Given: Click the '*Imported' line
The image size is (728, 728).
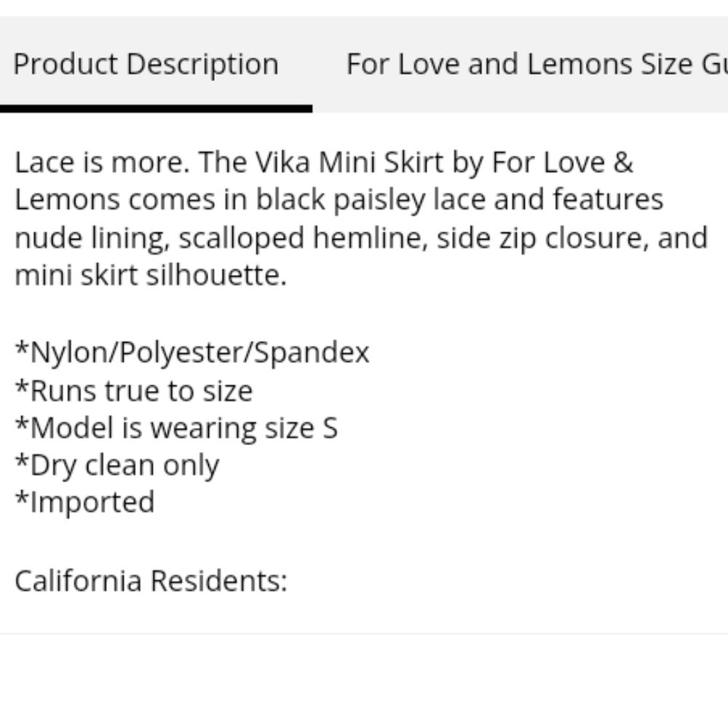Looking at the screenshot, I should 85,503.
